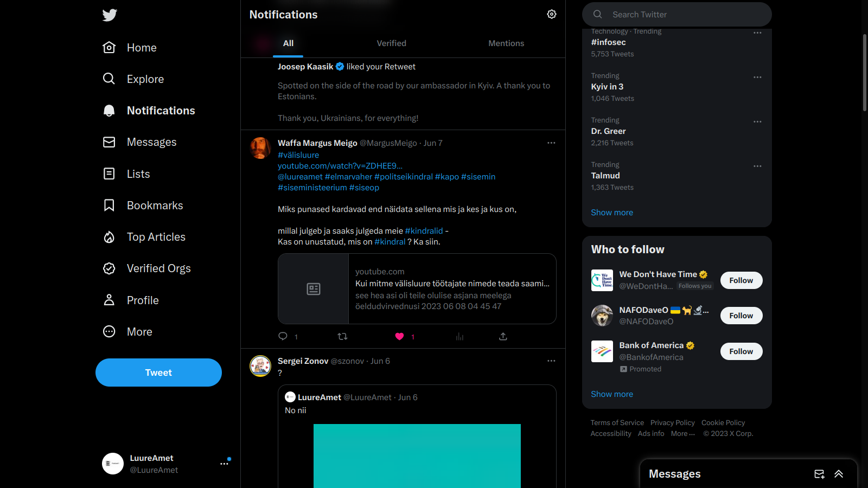The width and height of the screenshot is (868, 488).
Task: Open notification settings gear
Action: point(552,14)
